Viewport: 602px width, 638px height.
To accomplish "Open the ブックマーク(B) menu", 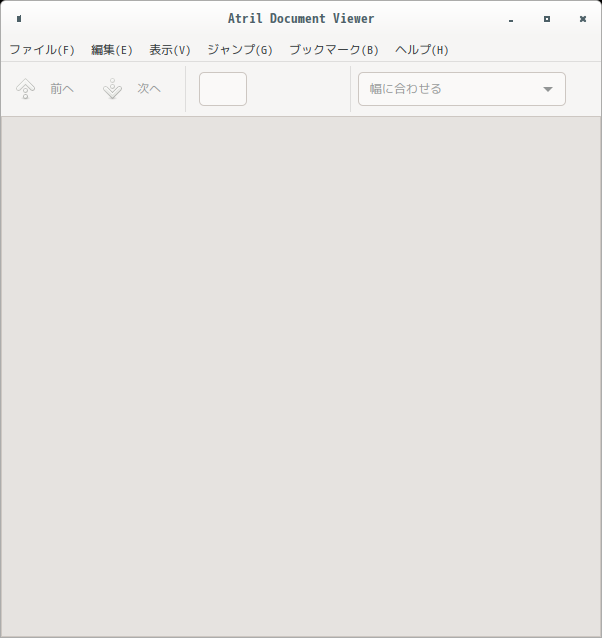I will click(334, 50).
